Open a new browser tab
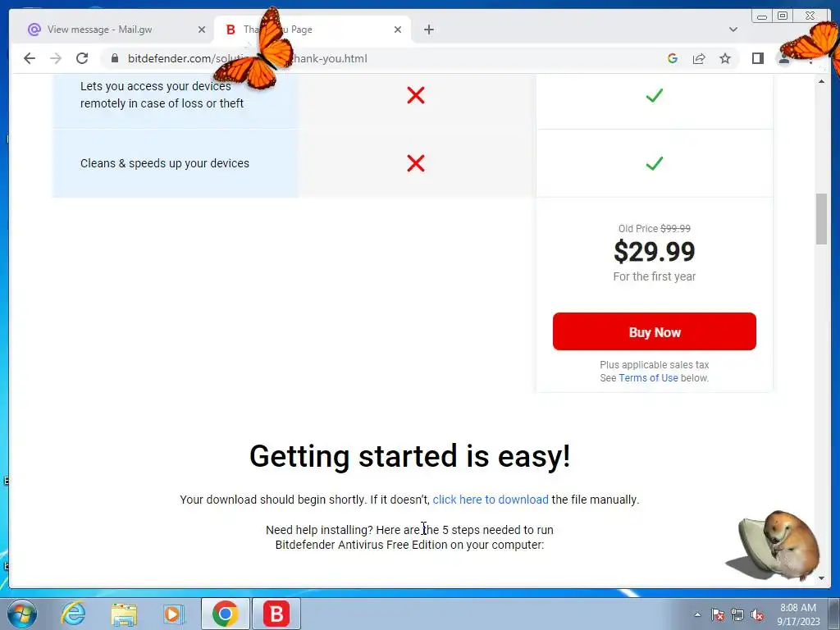The image size is (840, 630). click(428, 30)
